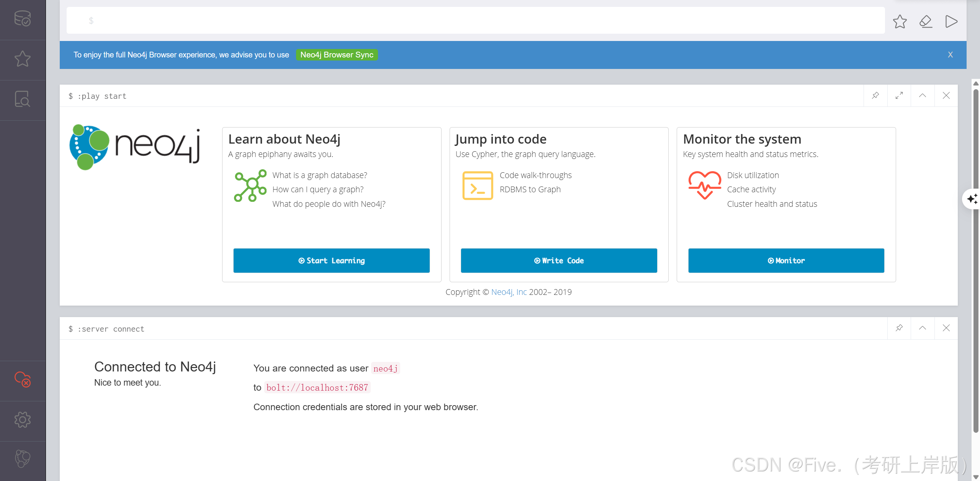Click the Neo4j Browser Sync badge
Image resolution: width=980 pixels, height=481 pixels.
[337, 55]
